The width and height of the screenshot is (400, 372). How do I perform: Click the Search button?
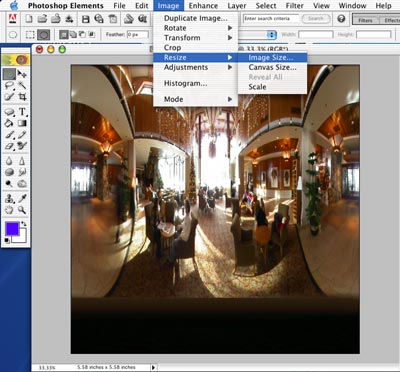click(x=316, y=19)
